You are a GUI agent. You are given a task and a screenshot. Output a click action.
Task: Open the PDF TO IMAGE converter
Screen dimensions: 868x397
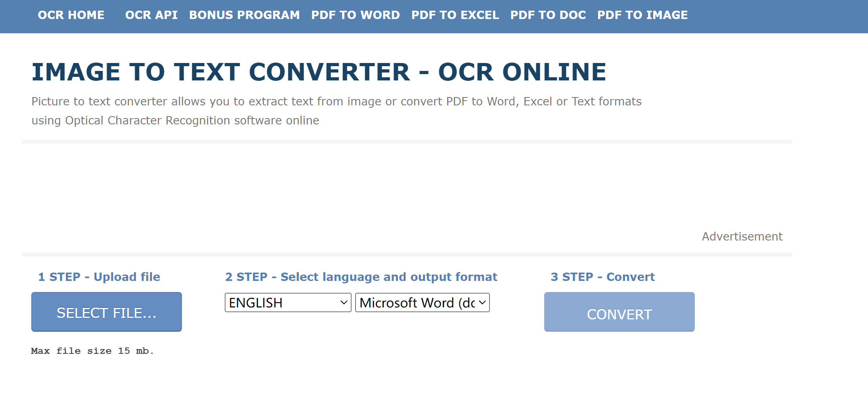642,15
